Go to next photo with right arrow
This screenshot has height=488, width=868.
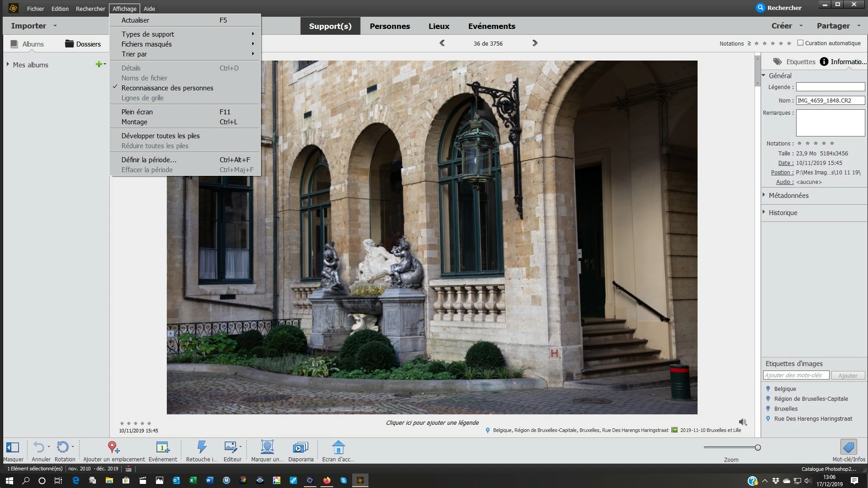pos(535,43)
